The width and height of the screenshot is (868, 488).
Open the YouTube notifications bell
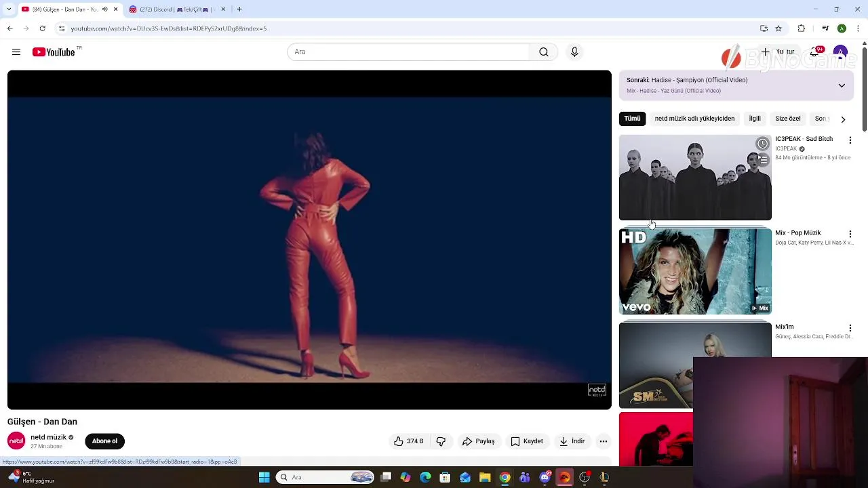pyautogui.click(x=814, y=52)
